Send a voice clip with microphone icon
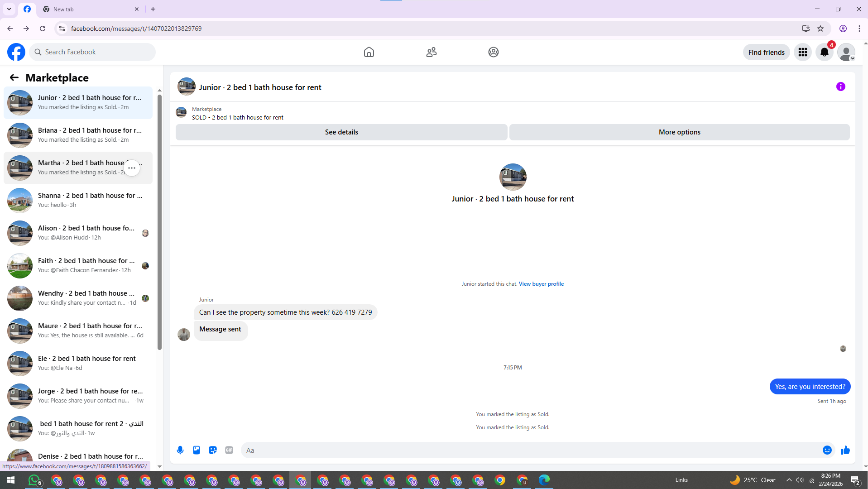Screen dimensions: 868x489 (180, 450)
